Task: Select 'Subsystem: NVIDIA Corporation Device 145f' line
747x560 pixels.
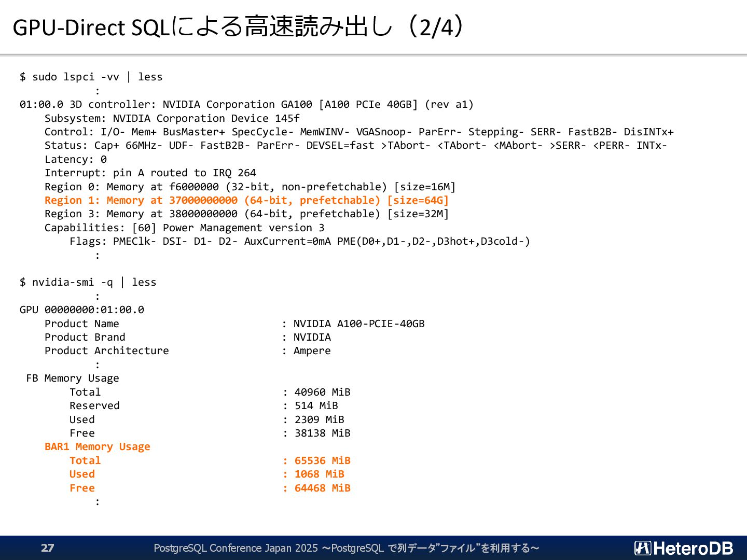Action: click(172, 118)
